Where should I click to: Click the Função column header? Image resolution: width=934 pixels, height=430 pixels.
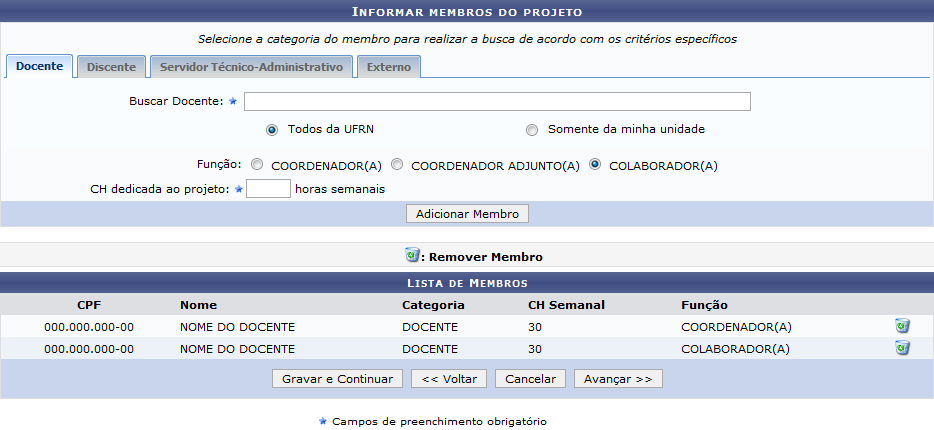704,305
